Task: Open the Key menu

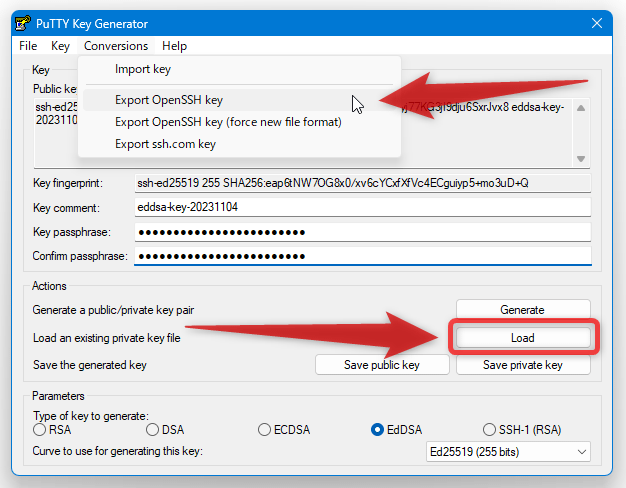Action: coord(60,46)
